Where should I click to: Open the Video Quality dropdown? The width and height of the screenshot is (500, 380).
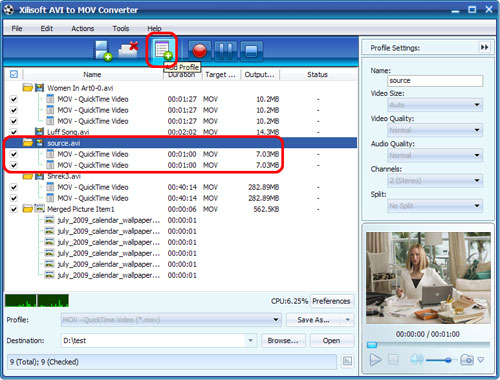(435, 130)
